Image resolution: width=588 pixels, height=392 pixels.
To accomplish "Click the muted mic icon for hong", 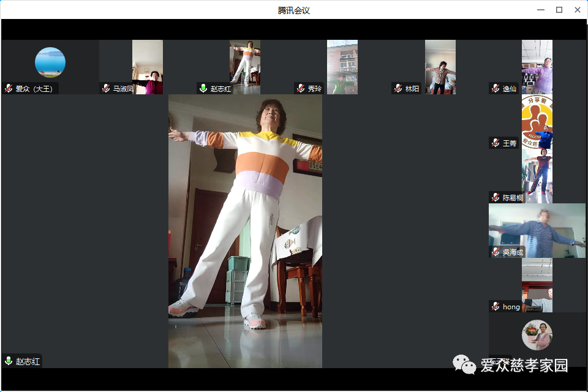I will (496, 307).
